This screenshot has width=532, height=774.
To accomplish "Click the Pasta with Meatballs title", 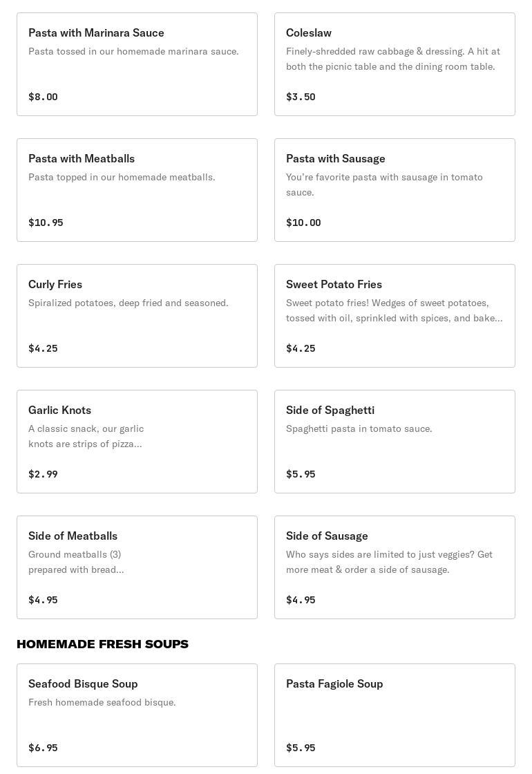I will click(x=82, y=158).
